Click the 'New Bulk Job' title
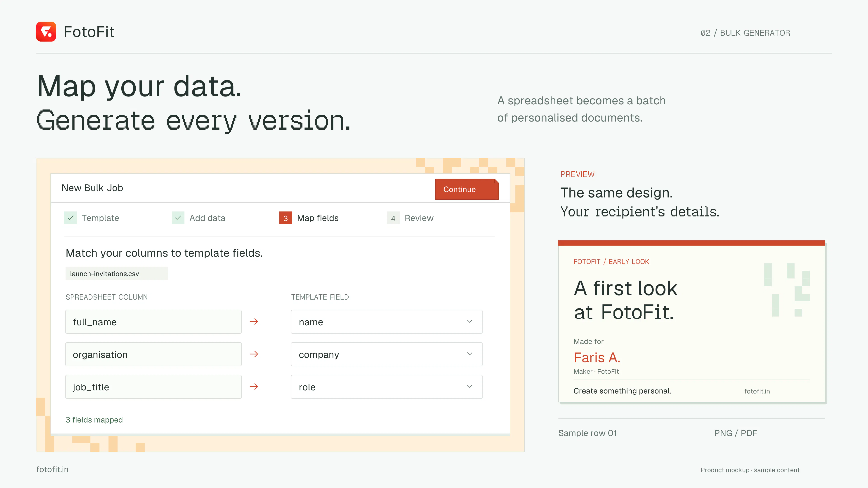 pos(92,188)
